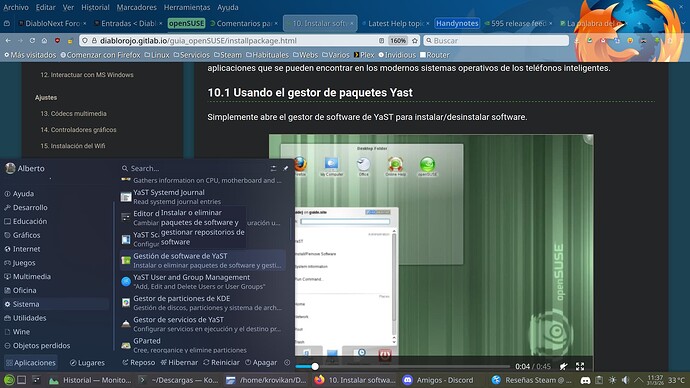The image size is (690, 388).
Task: Open the Habituales bookmarks folder
Action: point(267,55)
